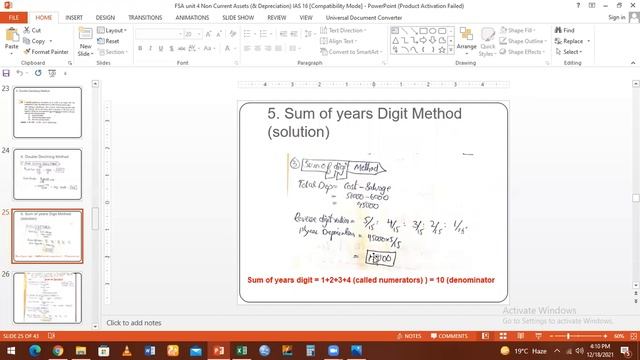Toggle Strikethrough formatting
This screenshot has height=360, width=640.
point(182,49)
